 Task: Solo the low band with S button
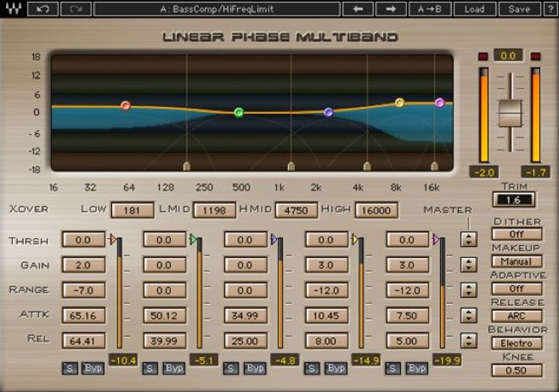(68, 368)
